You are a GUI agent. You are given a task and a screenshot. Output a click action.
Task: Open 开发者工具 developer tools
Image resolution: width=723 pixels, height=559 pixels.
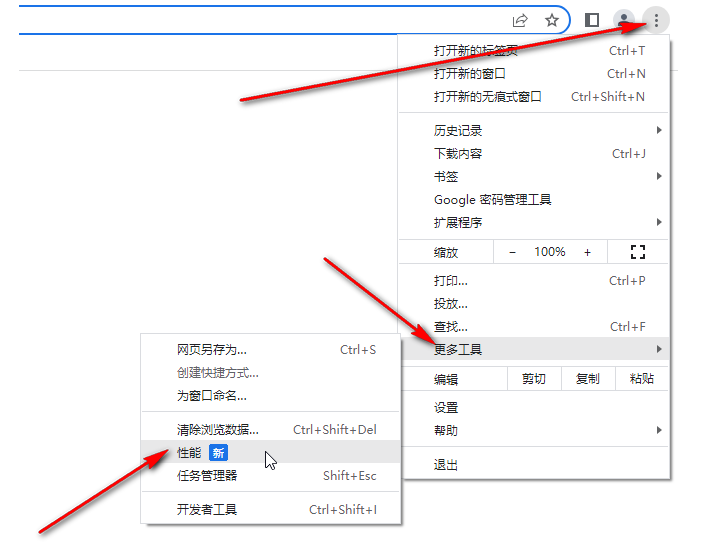[x=271, y=509]
